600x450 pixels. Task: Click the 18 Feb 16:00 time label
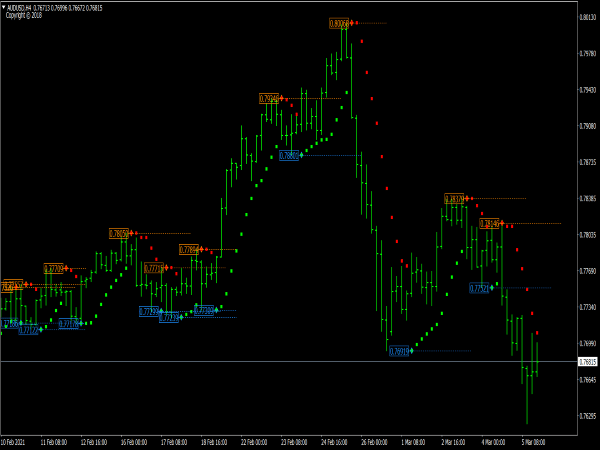click(x=214, y=442)
